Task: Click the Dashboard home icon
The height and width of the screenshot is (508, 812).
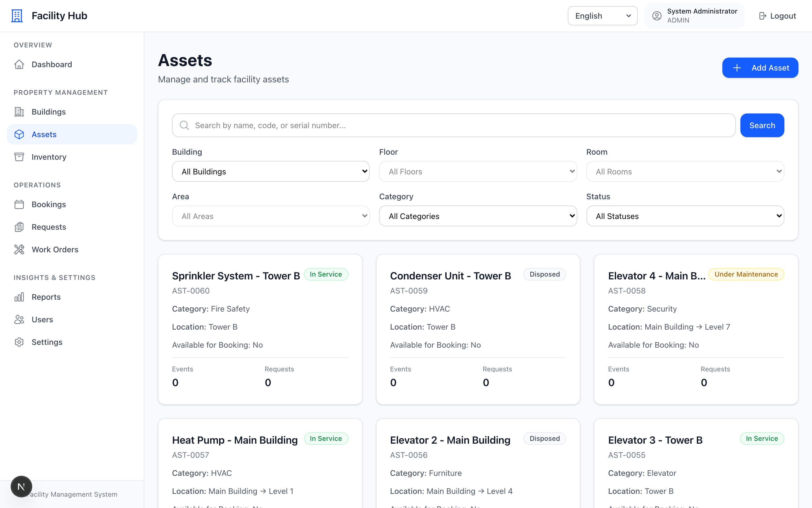Action: coord(19,64)
